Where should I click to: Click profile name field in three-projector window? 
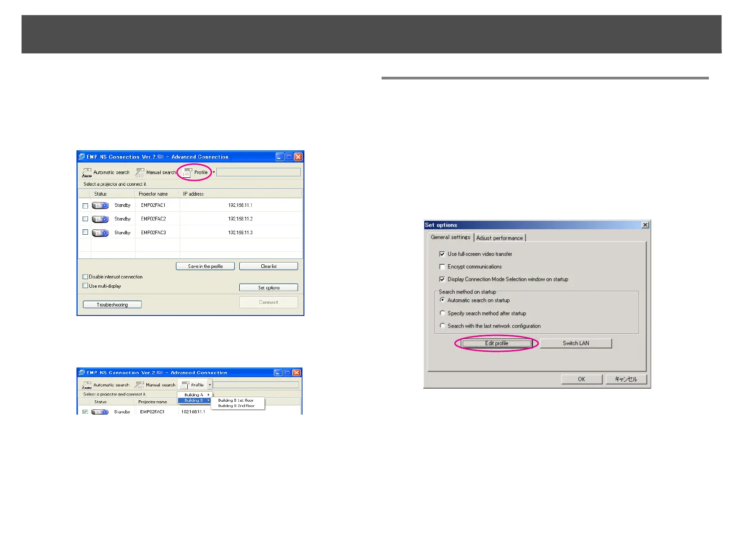pyautogui.click(x=259, y=172)
